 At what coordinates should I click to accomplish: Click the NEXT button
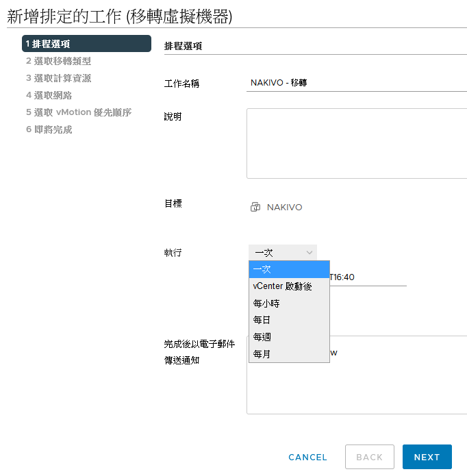427,457
